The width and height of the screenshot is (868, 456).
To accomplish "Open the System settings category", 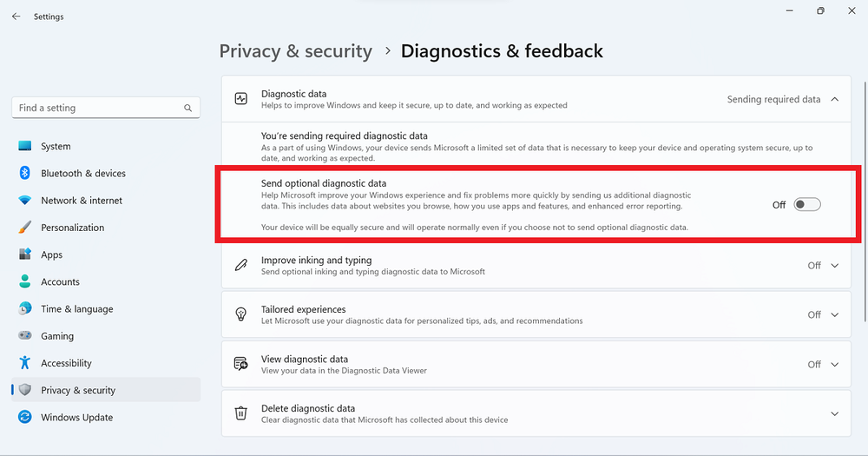I will (x=106, y=146).
